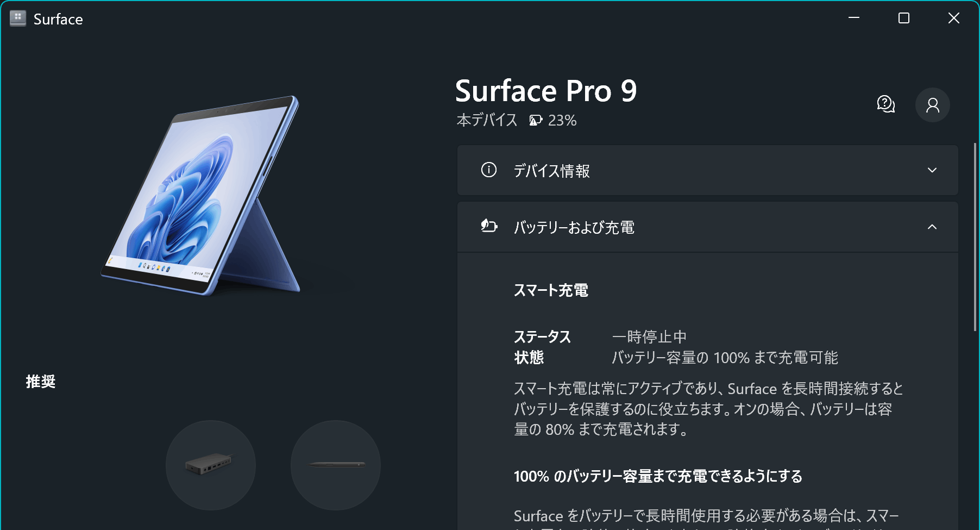Click the 23% battery level indicator

point(562,120)
